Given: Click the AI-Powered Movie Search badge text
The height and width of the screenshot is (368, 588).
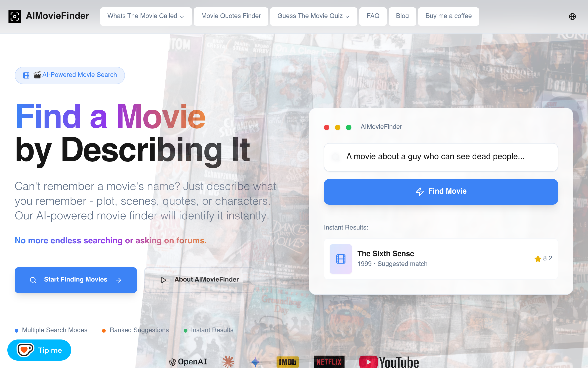Looking at the screenshot, I should (79, 75).
